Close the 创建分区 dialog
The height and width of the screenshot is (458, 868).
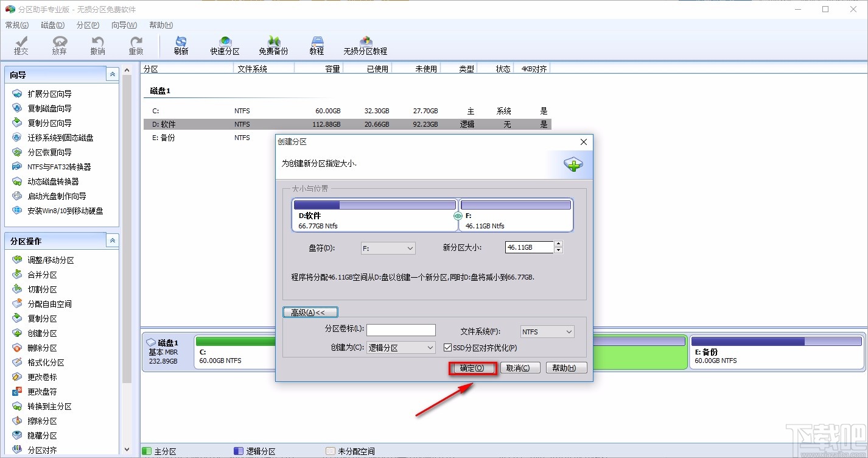pyautogui.click(x=584, y=142)
